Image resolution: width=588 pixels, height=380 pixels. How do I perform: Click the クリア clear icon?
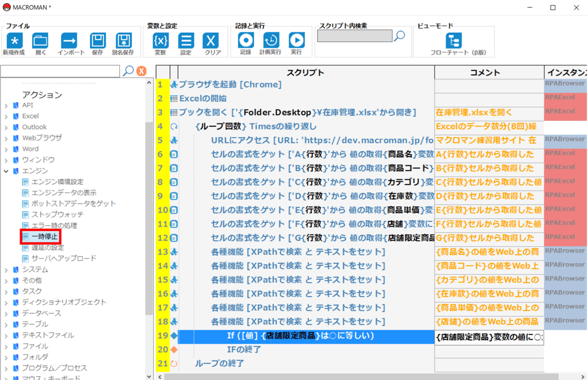click(211, 41)
